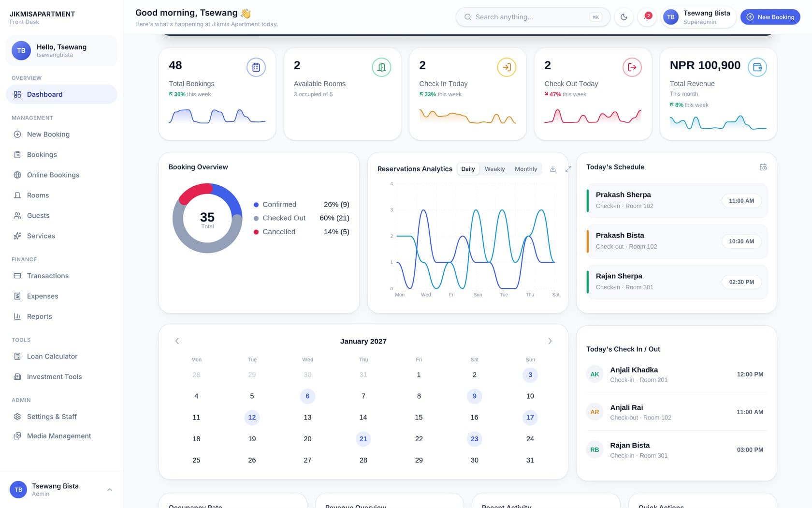812x508 pixels.
Task: Open Tsewang Bista Superadmin profile menu
Action: (x=698, y=17)
